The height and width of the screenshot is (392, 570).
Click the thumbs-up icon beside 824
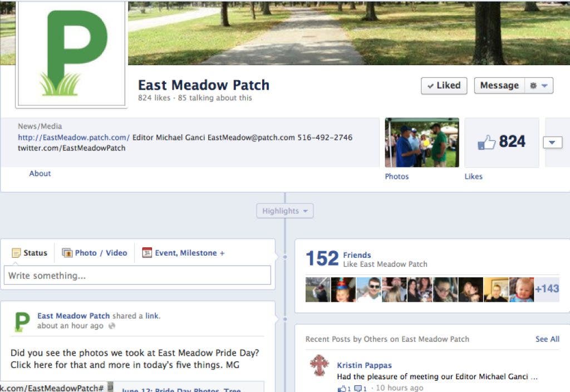[487, 142]
